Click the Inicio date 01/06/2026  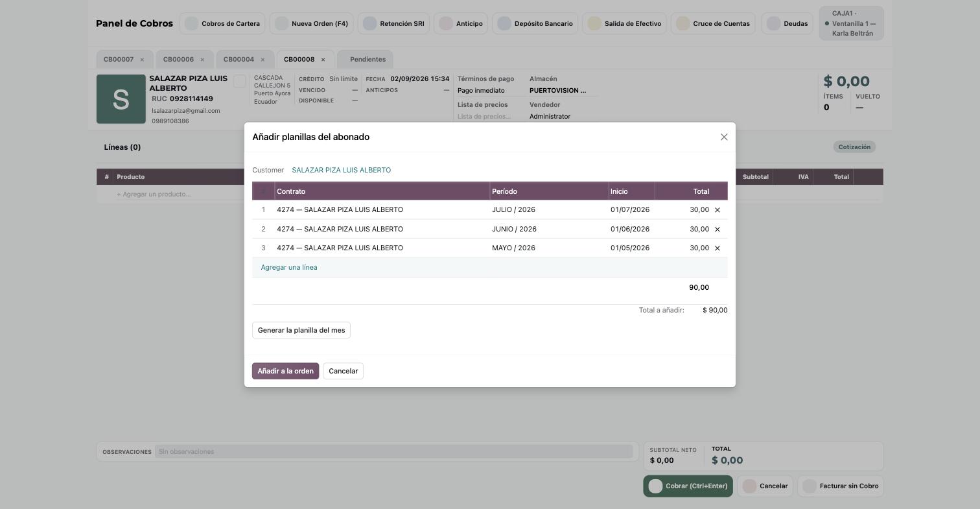click(630, 230)
